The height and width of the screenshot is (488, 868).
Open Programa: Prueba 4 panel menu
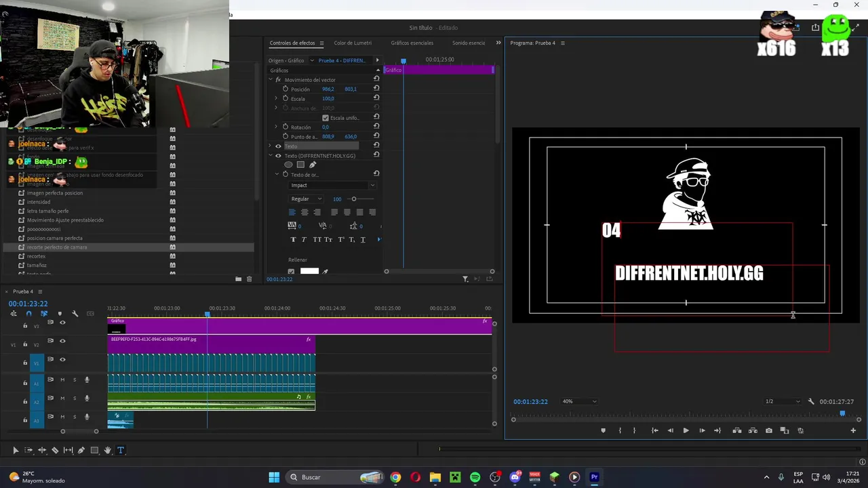pos(562,43)
